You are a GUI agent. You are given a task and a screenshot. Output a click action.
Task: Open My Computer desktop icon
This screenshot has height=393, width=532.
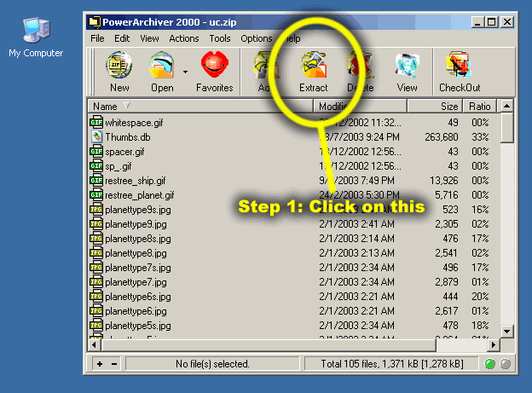coord(36,38)
